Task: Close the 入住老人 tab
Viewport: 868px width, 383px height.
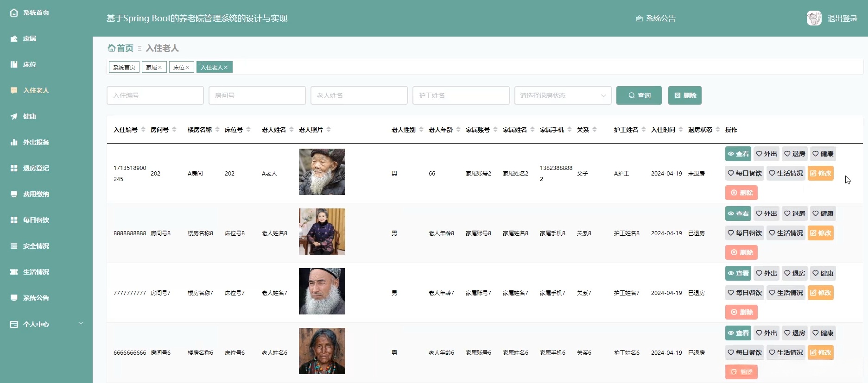Action: tap(226, 68)
